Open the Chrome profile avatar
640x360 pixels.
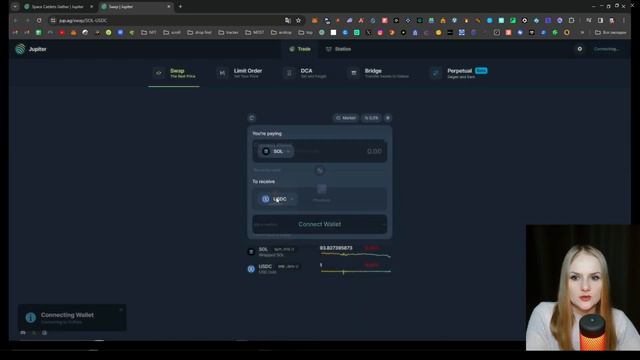click(x=612, y=20)
